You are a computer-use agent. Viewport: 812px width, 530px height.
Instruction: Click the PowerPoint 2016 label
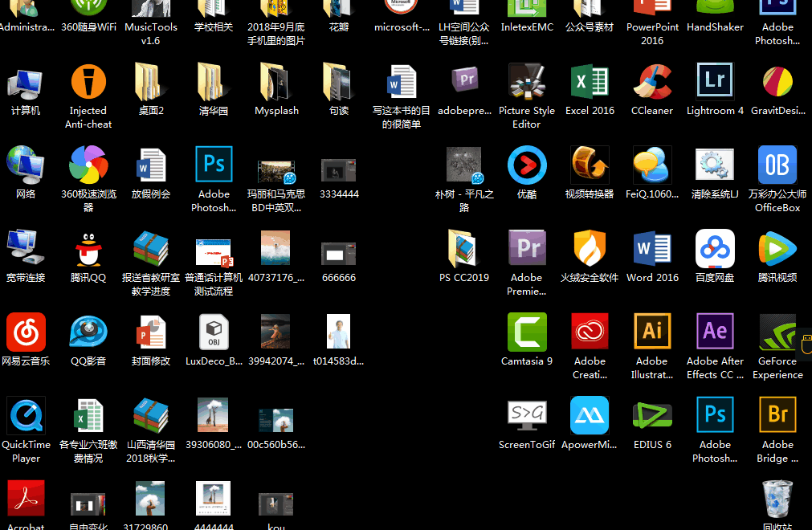[652, 34]
